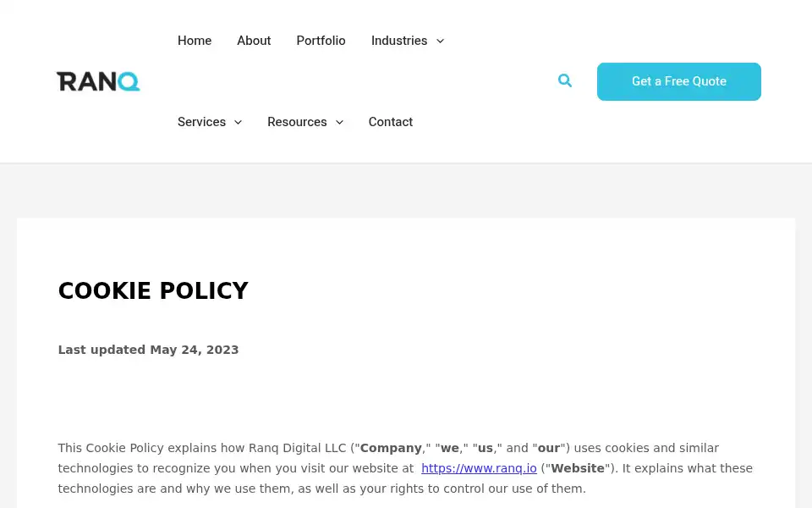Expand the Resources dropdown arrow
Screen dimensions: 812x508
340,122
